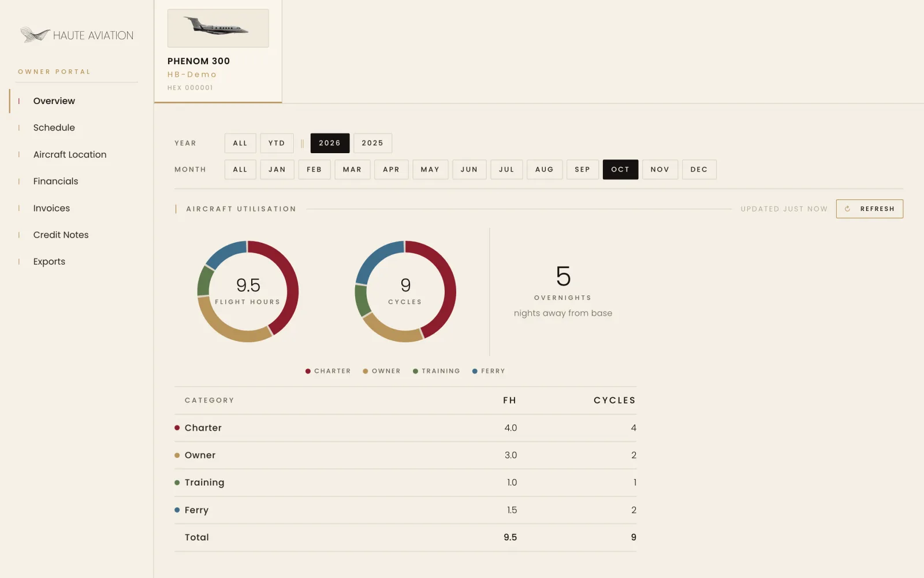Viewport: 924px width, 578px height.
Task: Click the REFRESH button
Action: coord(870,209)
